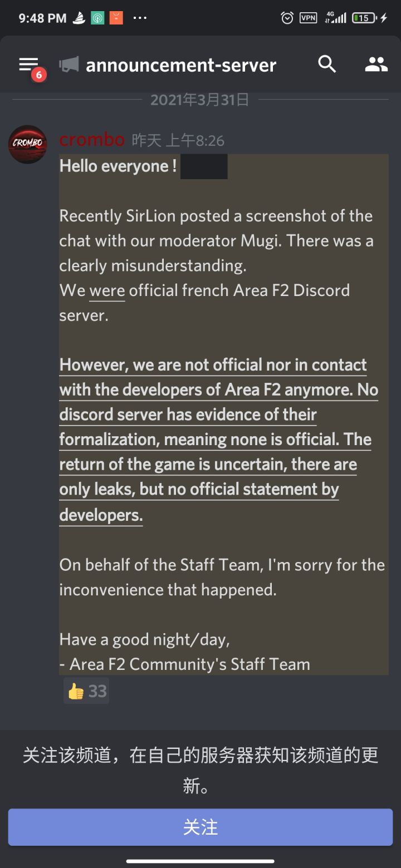Tap crombo's profile avatar
This screenshot has height=868, width=401.
tap(28, 144)
